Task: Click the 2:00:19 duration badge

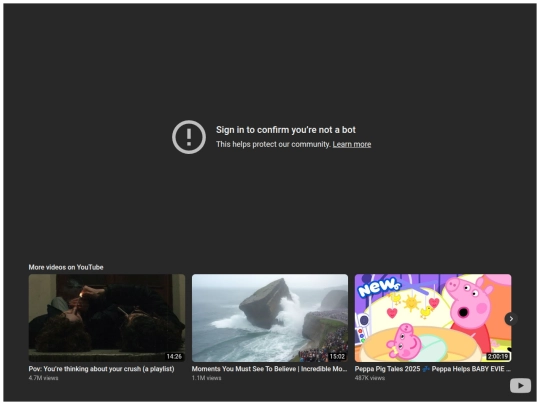Action: [x=498, y=356]
